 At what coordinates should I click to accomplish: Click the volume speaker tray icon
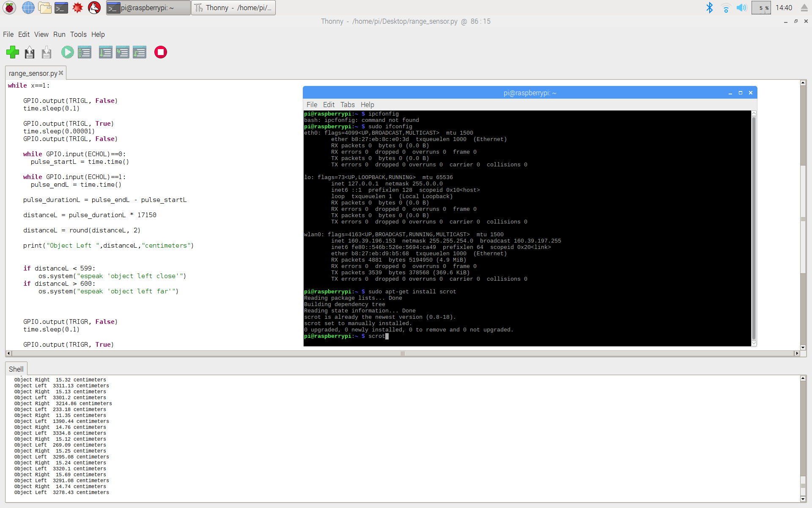[741, 8]
